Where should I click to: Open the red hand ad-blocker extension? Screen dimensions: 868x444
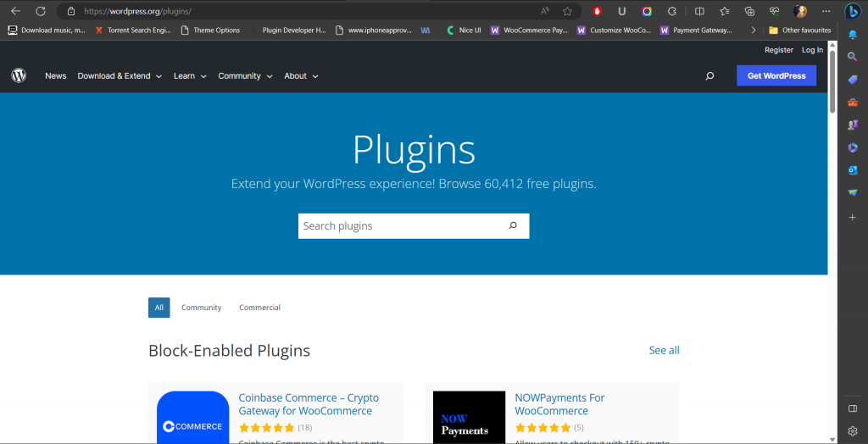point(597,11)
